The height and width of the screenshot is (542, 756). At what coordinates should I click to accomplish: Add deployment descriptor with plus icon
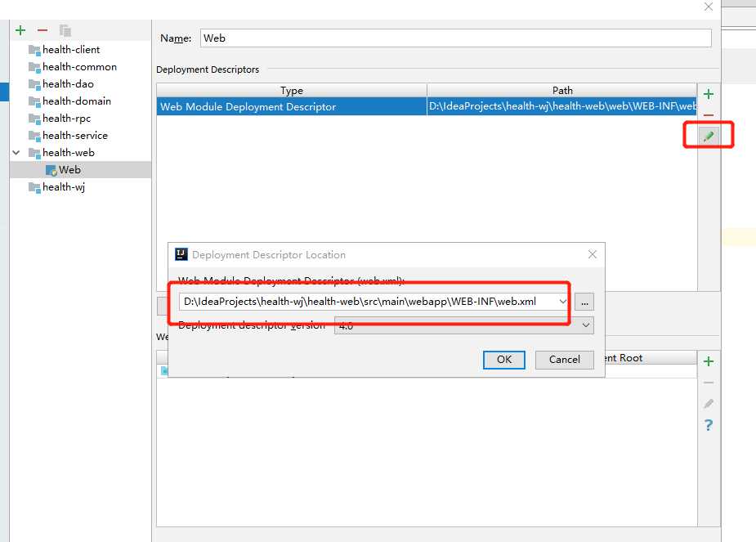[x=709, y=94]
